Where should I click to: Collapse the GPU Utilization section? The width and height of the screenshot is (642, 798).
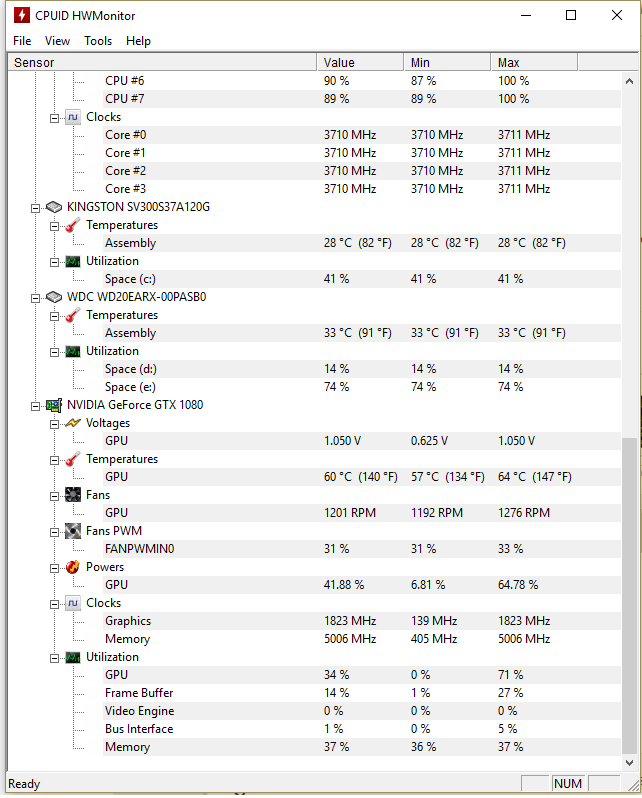(x=54, y=659)
